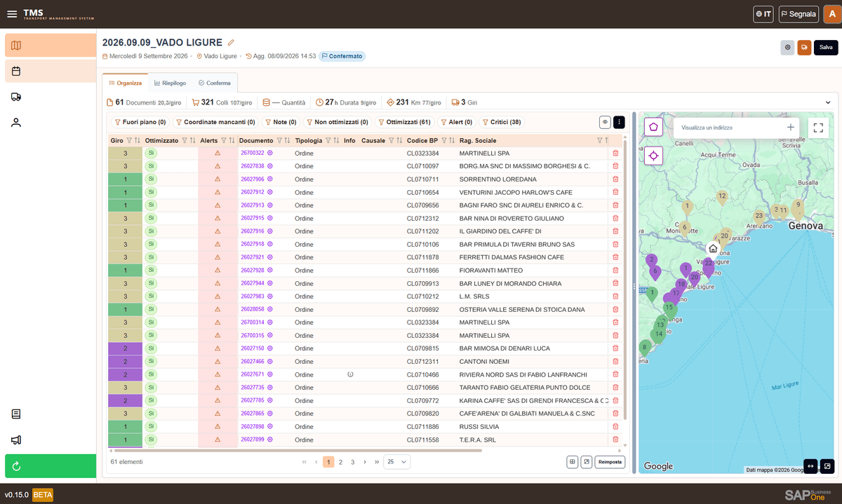The image size is (842, 504).
Task: Click the Reimposta button
Action: pos(610,462)
